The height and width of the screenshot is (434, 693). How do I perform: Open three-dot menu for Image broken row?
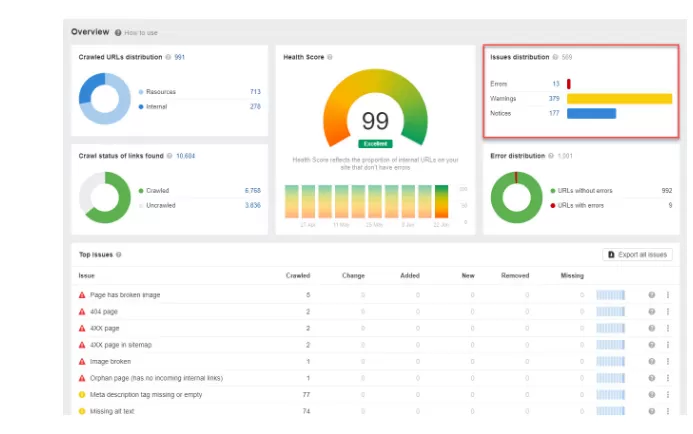[668, 362]
